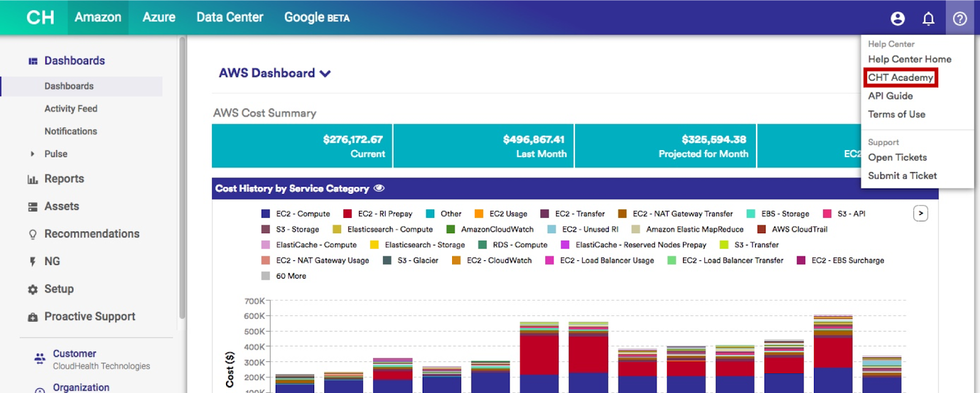Open Terms of Use menu item
980x393 pixels.
click(x=897, y=114)
